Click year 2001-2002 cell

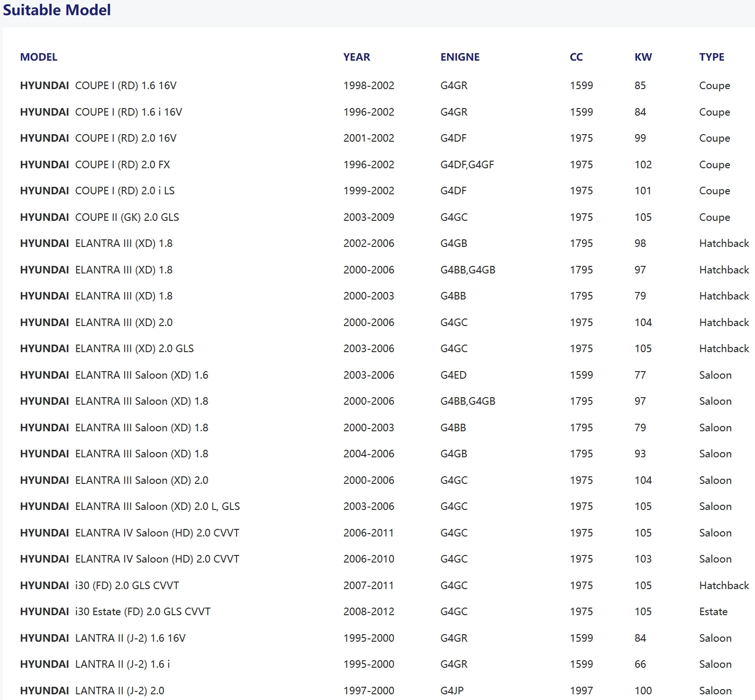pos(369,138)
